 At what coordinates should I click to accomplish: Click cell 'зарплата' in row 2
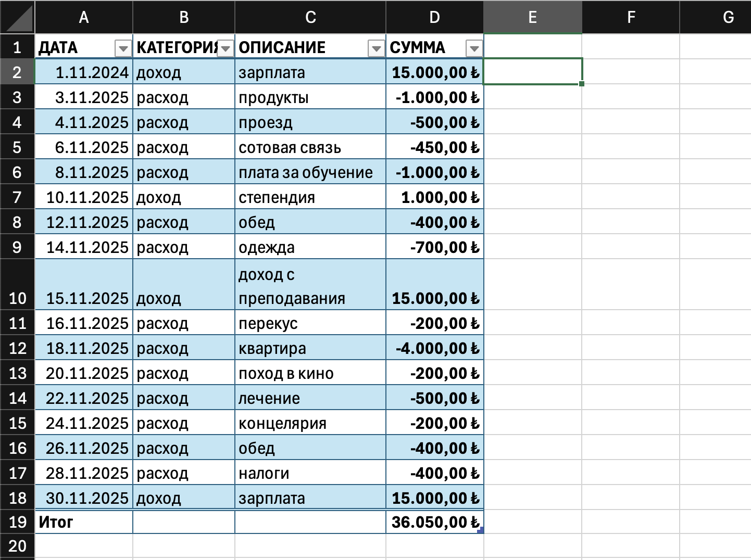tap(310, 72)
